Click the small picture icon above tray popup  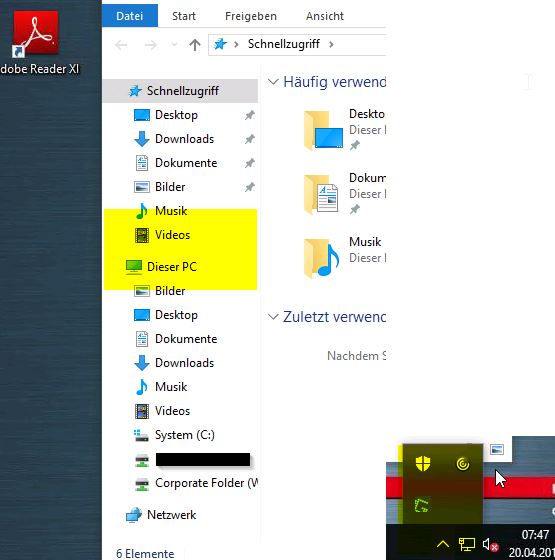(497, 449)
